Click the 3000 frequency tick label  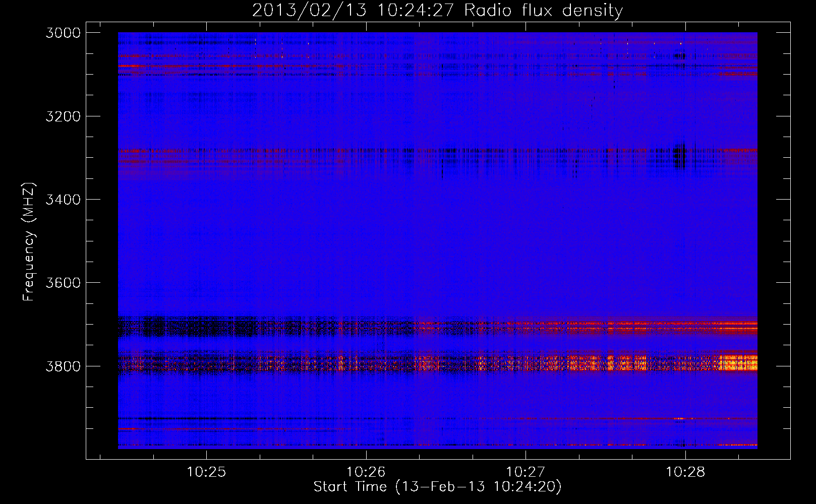pyautogui.click(x=63, y=33)
